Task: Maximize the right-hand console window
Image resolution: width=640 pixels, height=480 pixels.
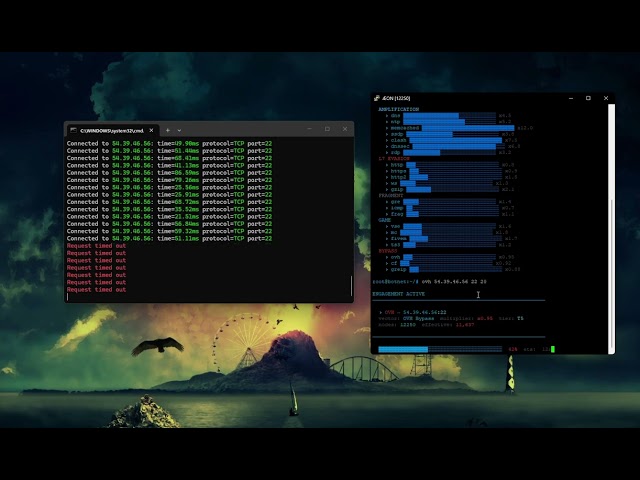Action: point(588,98)
